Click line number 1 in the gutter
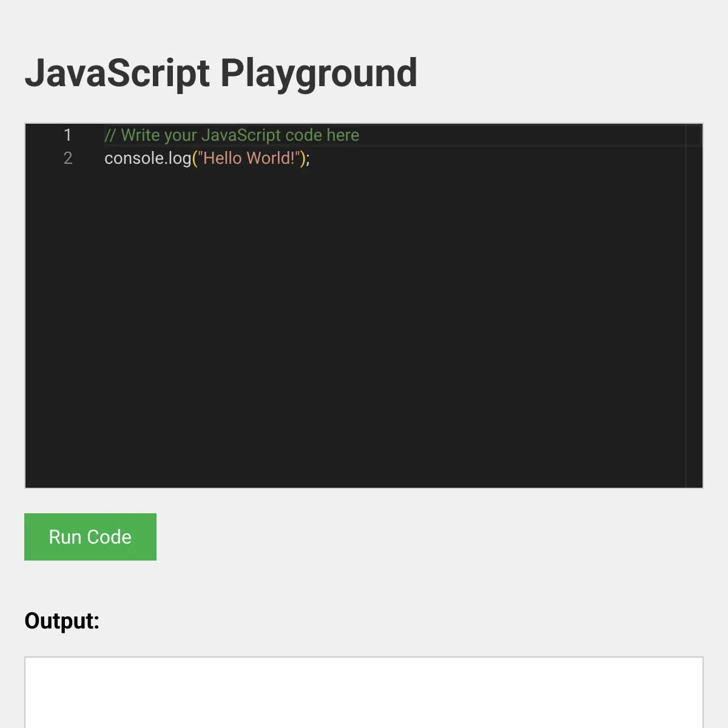Viewport: 728px width, 728px height. click(67, 135)
